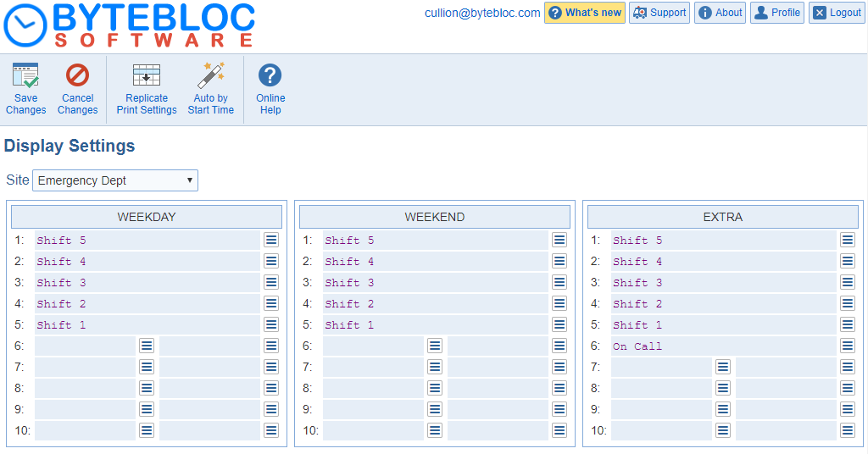868x454 pixels.
Task: Click left empty field in Extra row 8
Action: click(x=661, y=388)
